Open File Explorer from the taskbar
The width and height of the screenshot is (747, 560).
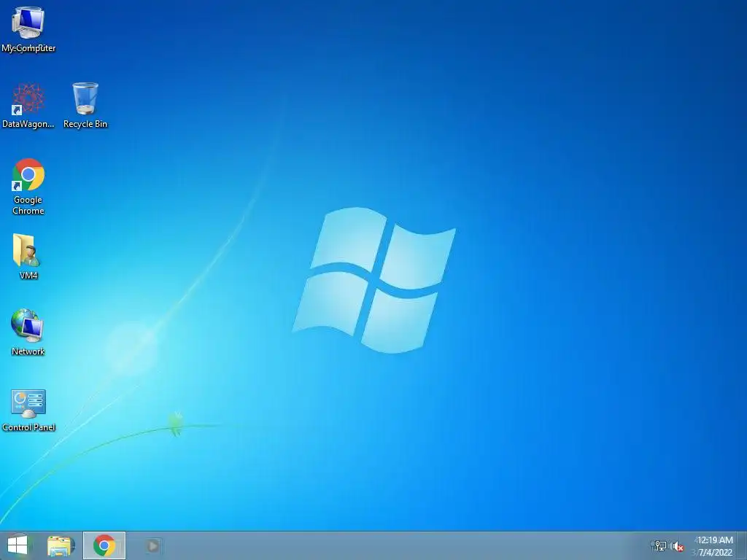(x=61, y=545)
